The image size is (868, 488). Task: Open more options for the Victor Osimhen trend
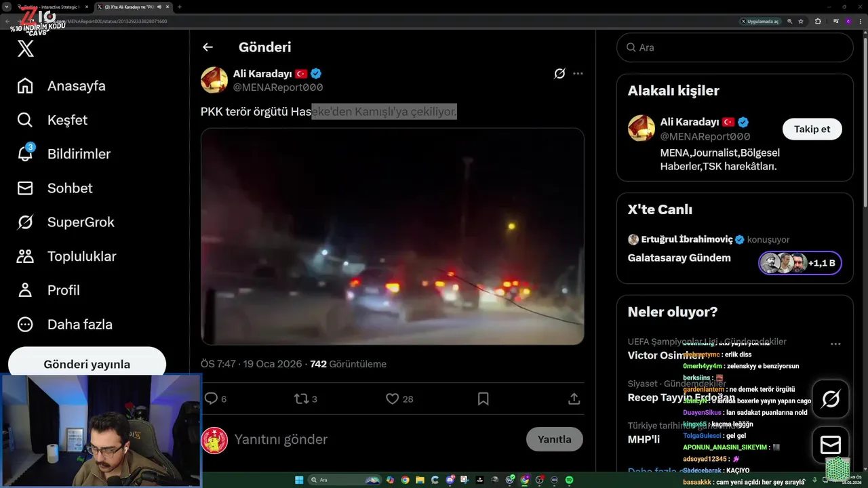(835, 344)
